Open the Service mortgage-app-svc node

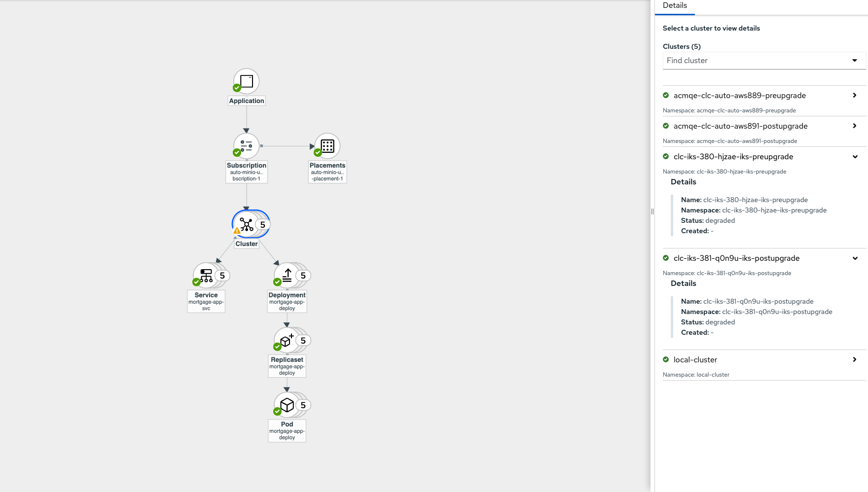(206, 276)
